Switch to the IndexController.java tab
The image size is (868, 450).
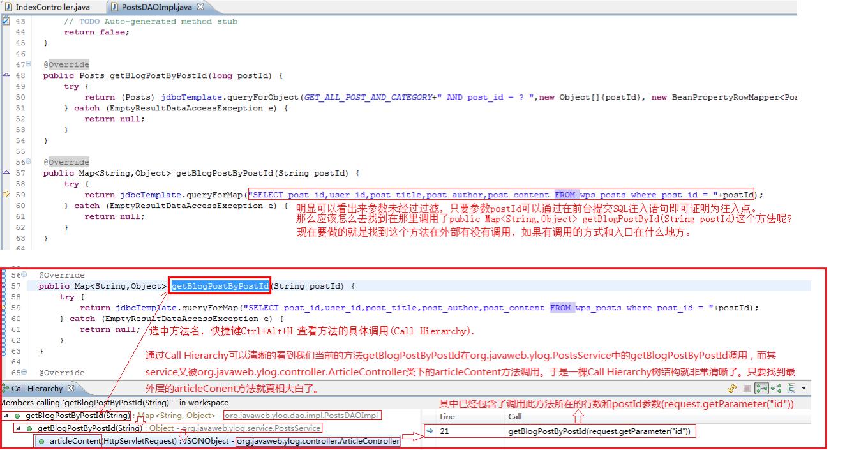click(x=52, y=7)
